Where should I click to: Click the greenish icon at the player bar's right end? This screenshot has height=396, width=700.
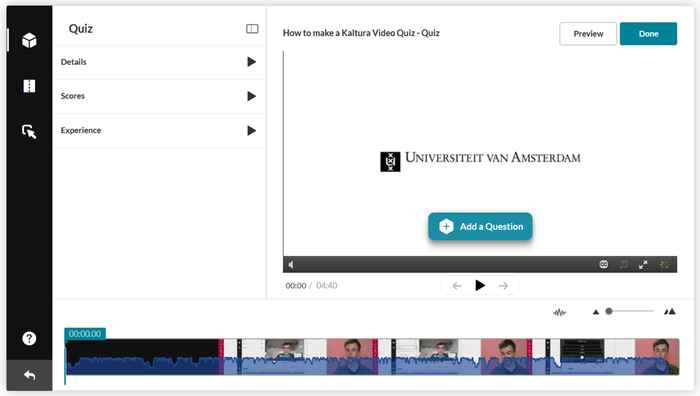tap(664, 264)
